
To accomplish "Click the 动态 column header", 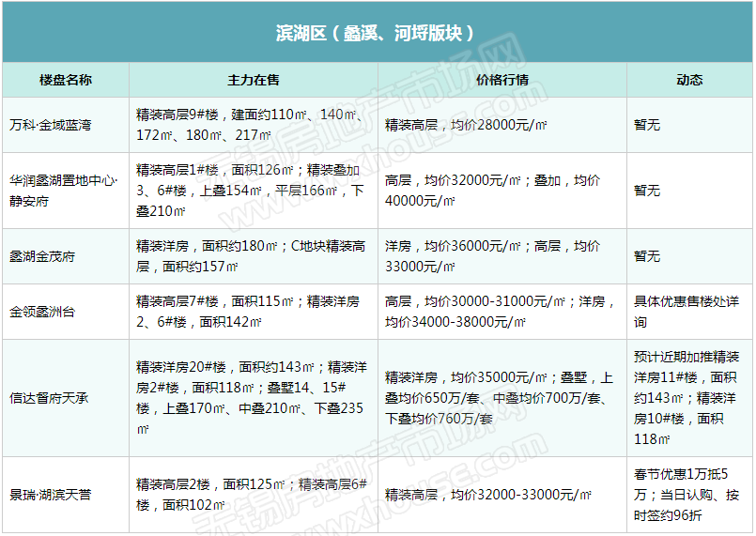I will [x=689, y=80].
